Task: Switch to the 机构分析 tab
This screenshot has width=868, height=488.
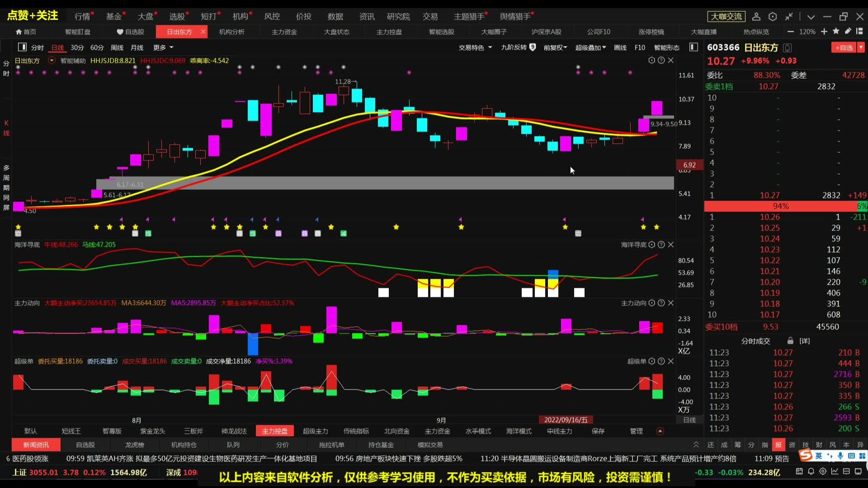Action: tap(231, 32)
